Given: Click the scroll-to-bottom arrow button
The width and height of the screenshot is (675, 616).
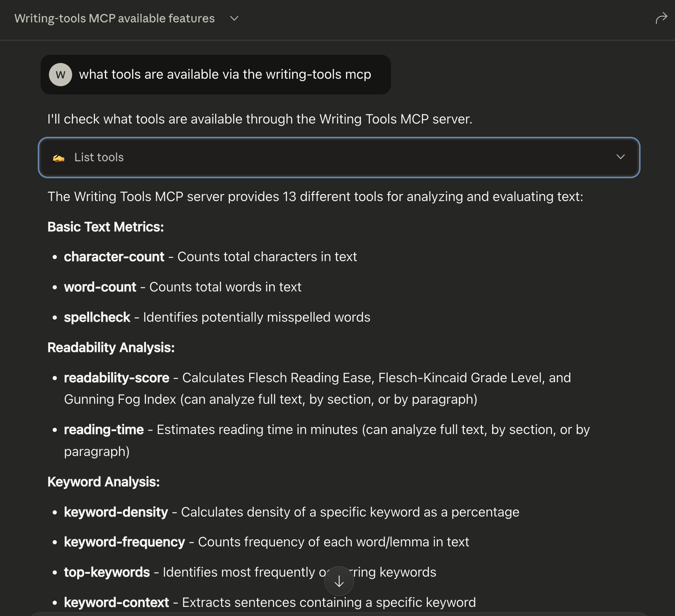Looking at the screenshot, I should [339, 581].
